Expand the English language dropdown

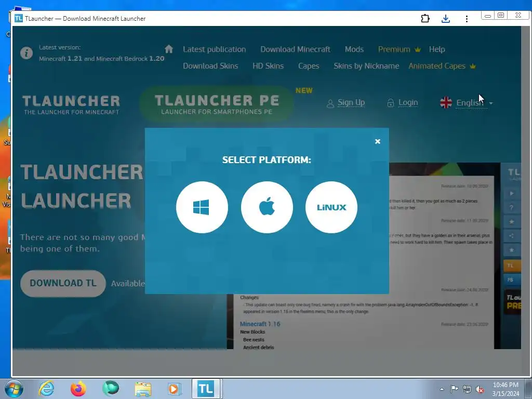(x=474, y=102)
